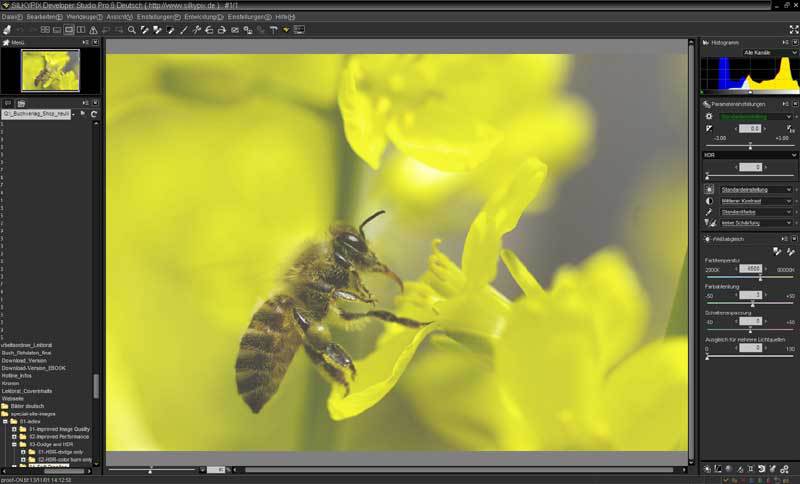800x484 pixels.
Task: Open the Hilfe menu
Action: 285,17
